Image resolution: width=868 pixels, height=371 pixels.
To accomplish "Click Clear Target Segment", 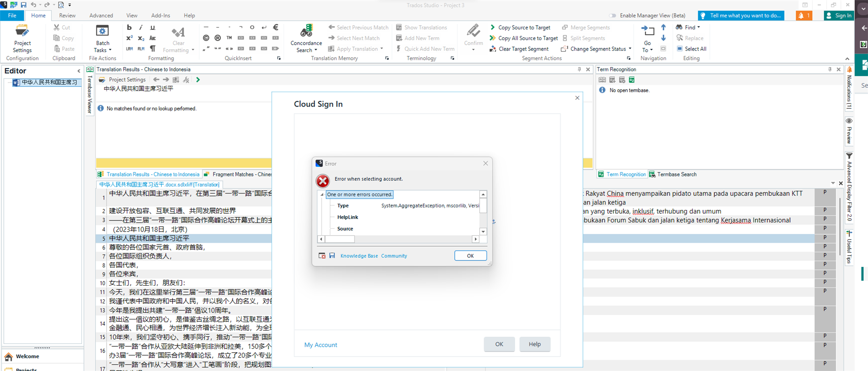I will [519, 49].
